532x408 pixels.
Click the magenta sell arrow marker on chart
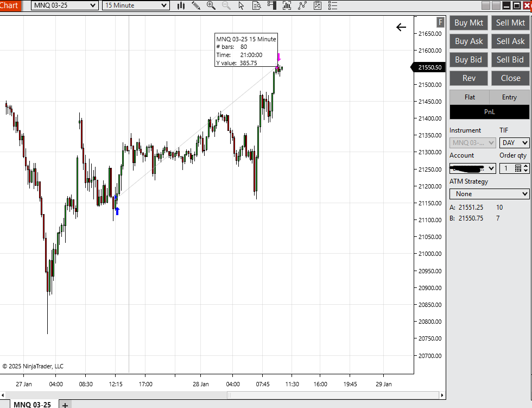278,57
